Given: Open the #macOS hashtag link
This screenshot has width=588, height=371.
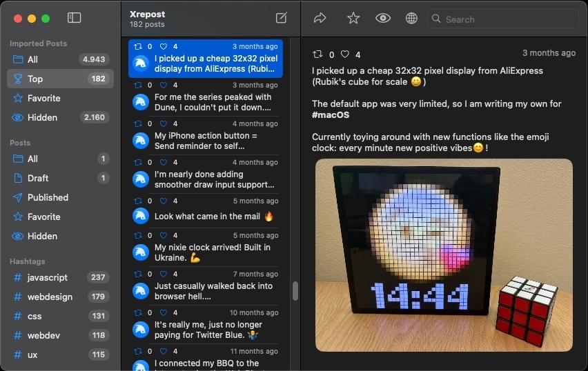Looking at the screenshot, I should click(331, 114).
